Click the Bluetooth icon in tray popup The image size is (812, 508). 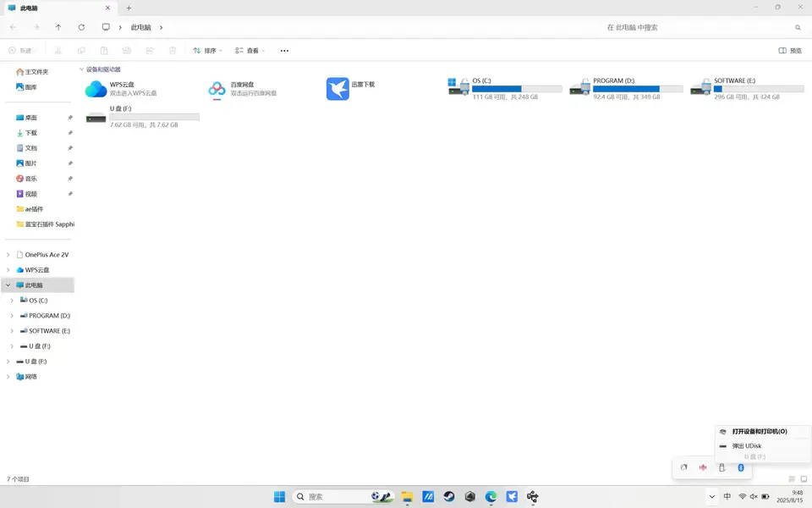click(x=741, y=467)
